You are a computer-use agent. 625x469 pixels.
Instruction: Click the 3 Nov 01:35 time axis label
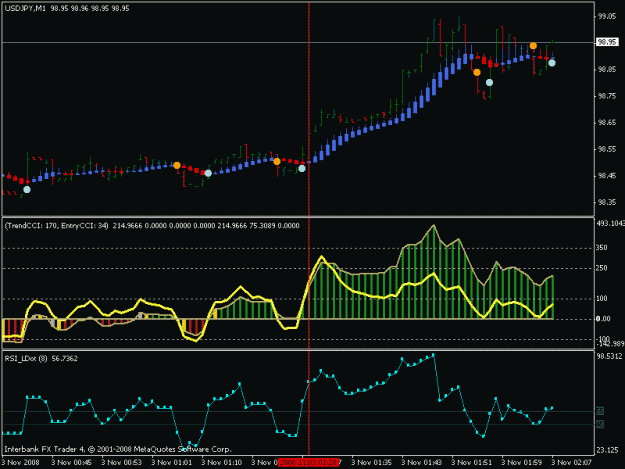pyautogui.click(x=371, y=462)
